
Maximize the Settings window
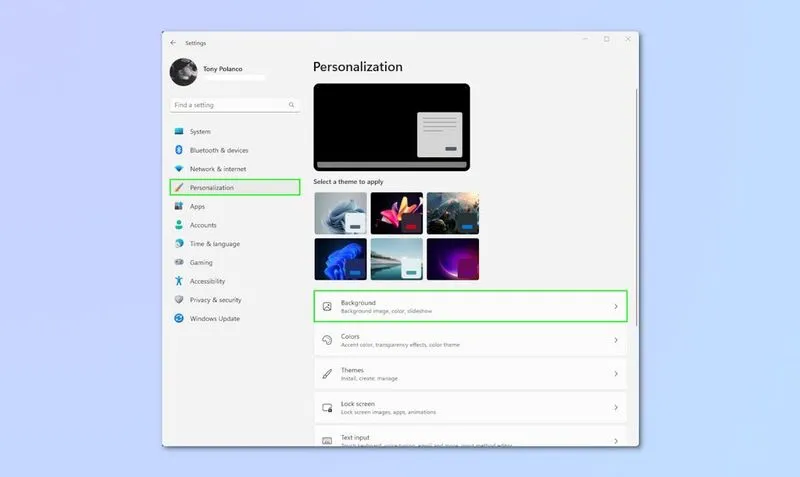pyautogui.click(x=607, y=39)
